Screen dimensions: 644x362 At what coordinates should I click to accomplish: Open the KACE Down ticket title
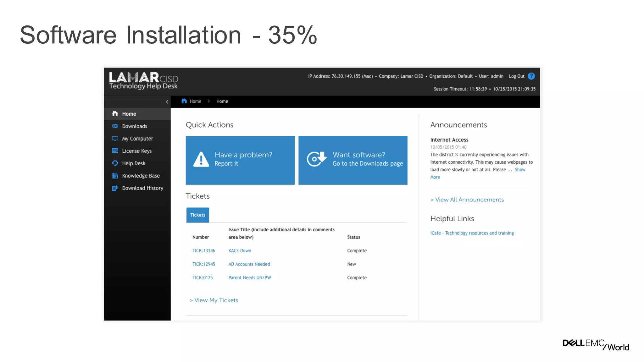click(240, 250)
